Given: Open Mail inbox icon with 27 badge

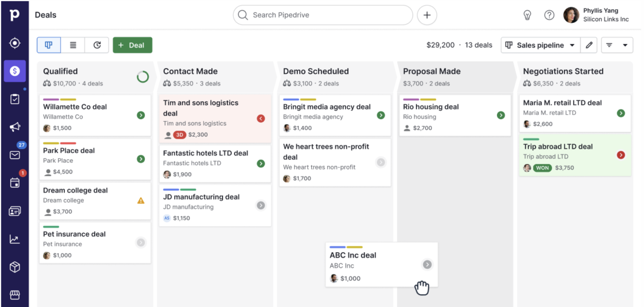Looking at the screenshot, I should coord(14,155).
